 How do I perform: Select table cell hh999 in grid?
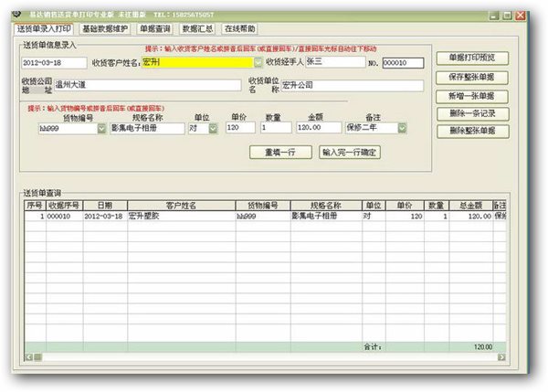[x=263, y=217]
